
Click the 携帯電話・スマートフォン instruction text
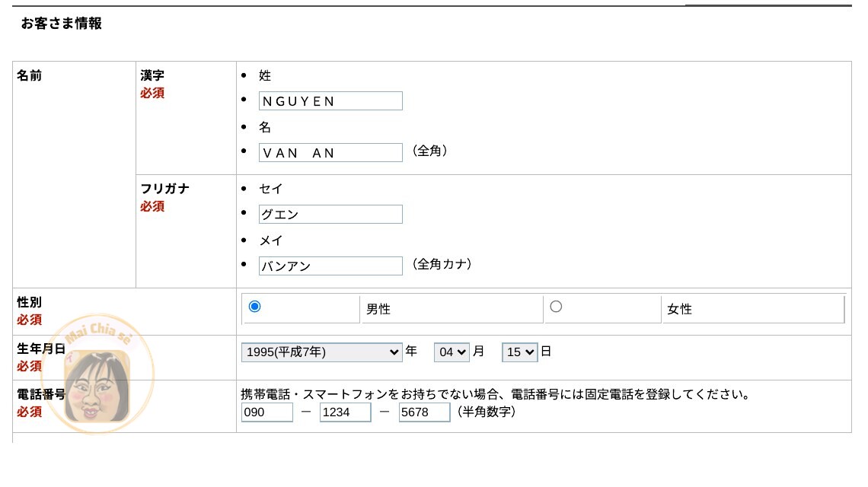496,395
